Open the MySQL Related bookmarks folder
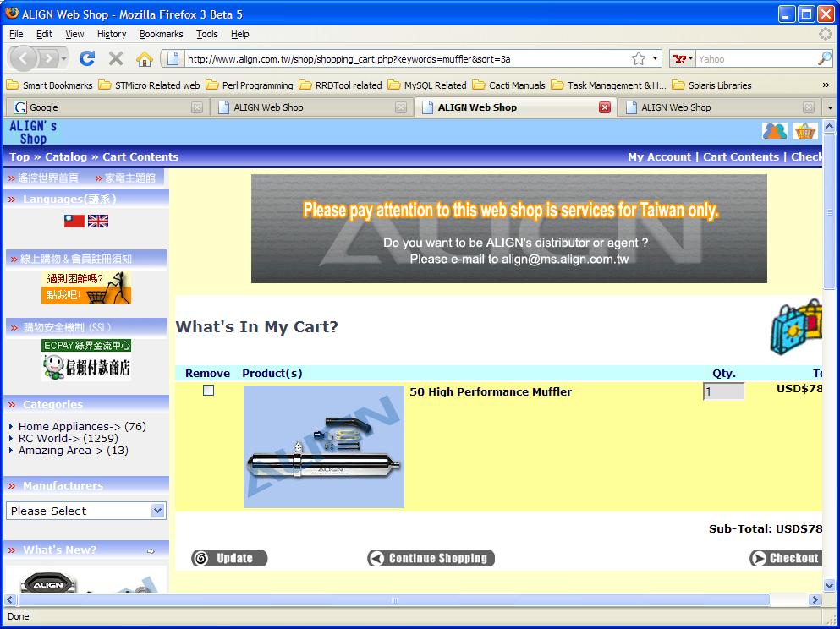Viewport: 840px width, 629px height. point(427,85)
